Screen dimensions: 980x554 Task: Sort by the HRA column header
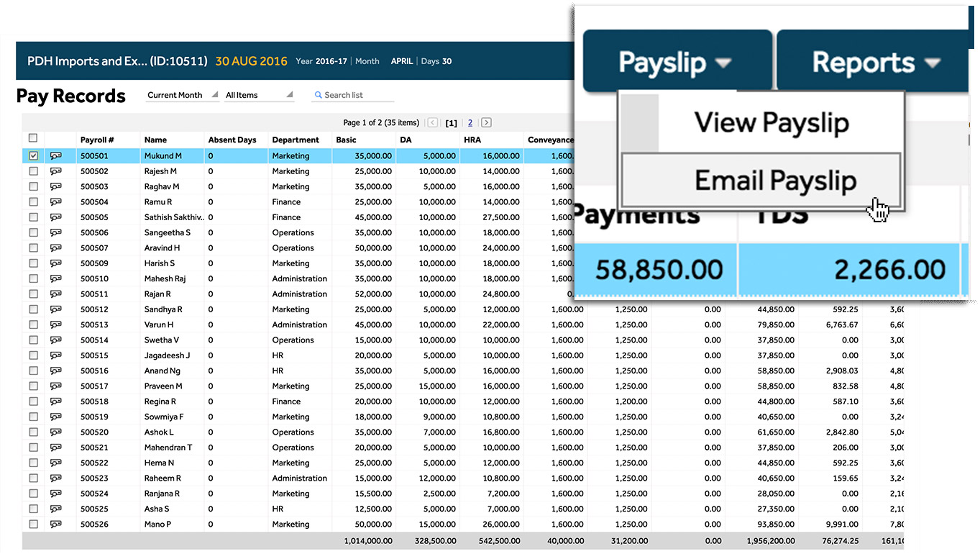tap(472, 140)
